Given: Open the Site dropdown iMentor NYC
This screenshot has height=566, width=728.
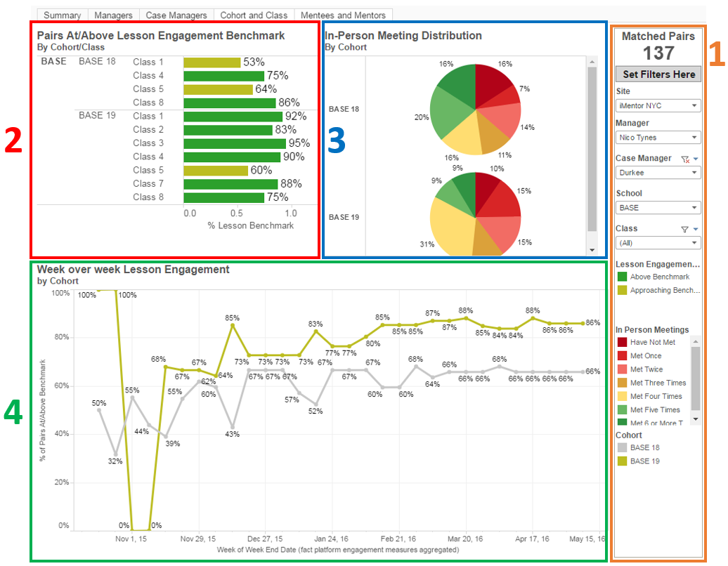Looking at the screenshot, I should tap(658, 106).
